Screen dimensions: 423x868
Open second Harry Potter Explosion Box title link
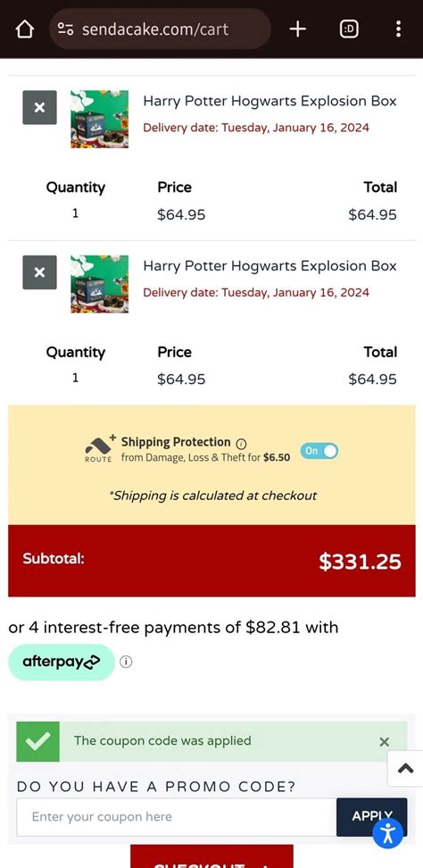click(x=270, y=266)
